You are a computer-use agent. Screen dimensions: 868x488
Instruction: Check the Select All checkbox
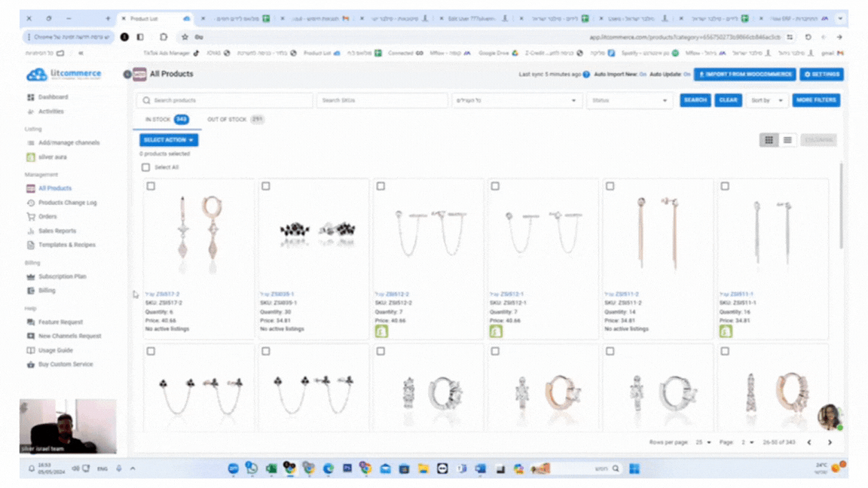(x=146, y=167)
